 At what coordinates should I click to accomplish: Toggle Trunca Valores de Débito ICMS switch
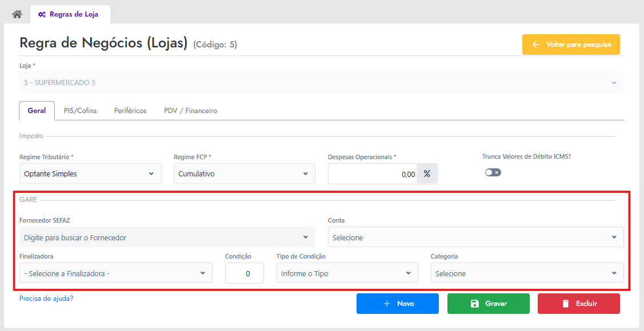[493, 172]
